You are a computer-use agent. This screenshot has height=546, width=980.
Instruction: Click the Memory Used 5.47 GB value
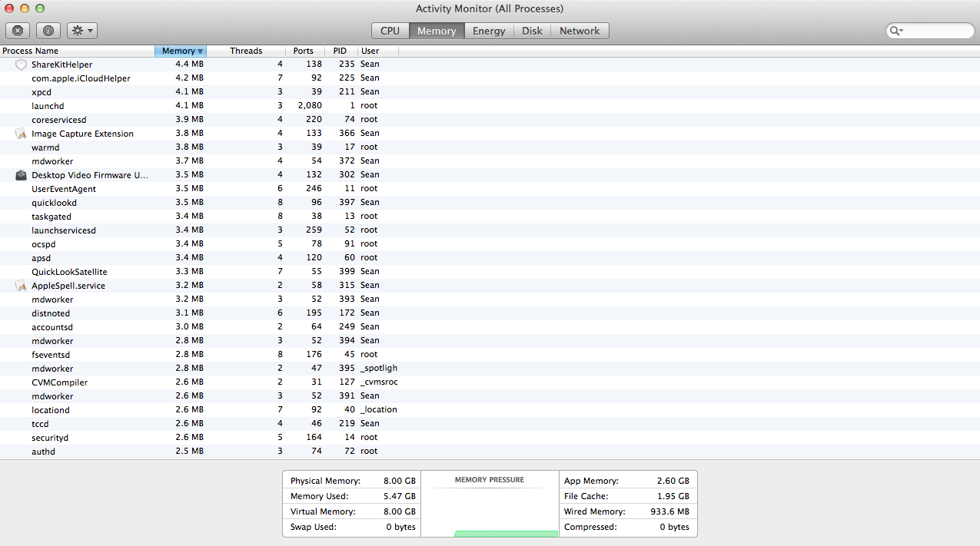(400, 496)
